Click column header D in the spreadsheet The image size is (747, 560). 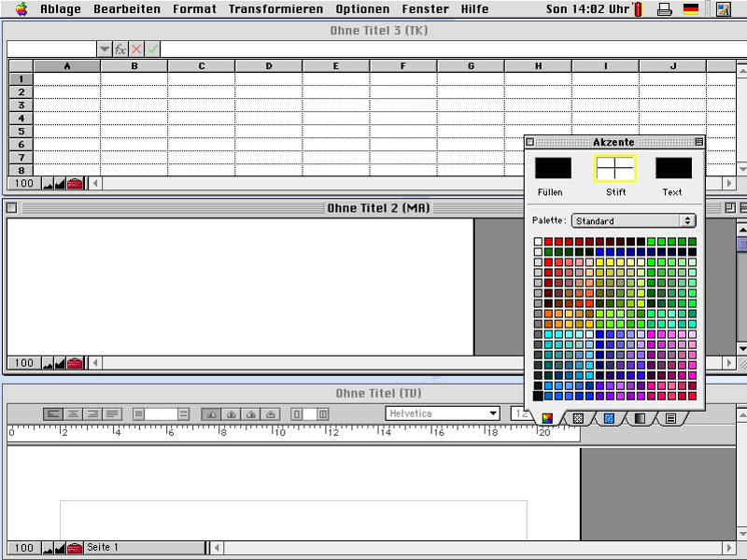(269, 66)
